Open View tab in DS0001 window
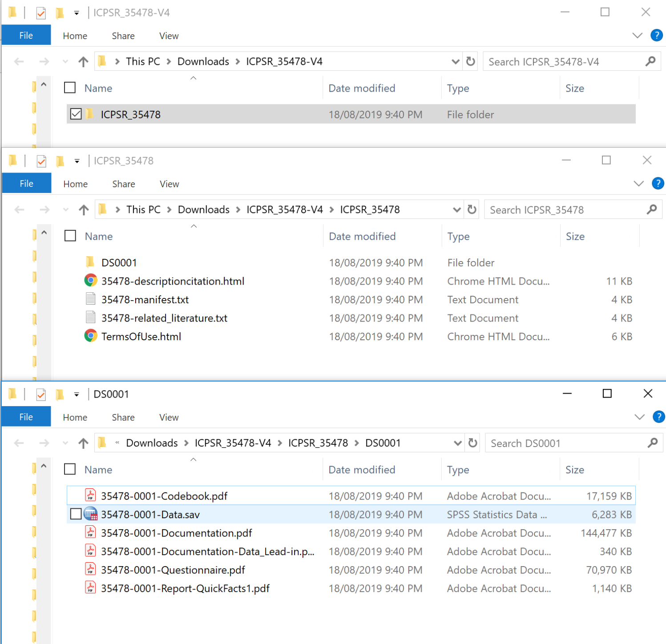The height and width of the screenshot is (644, 666). 169,417
